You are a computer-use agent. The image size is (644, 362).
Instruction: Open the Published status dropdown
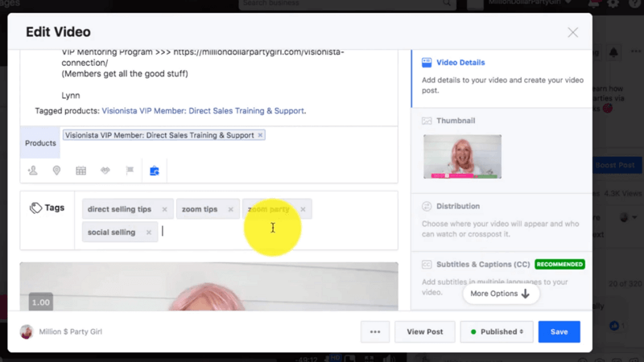tap(497, 331)
